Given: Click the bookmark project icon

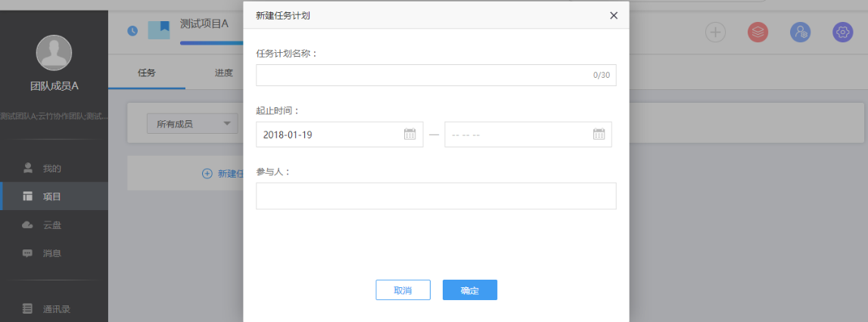Looking at the screenshot, I should click(159, 29).
